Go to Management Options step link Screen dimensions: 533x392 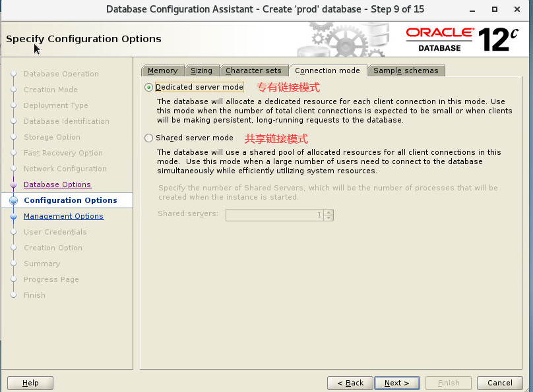[x=63, y=216]
